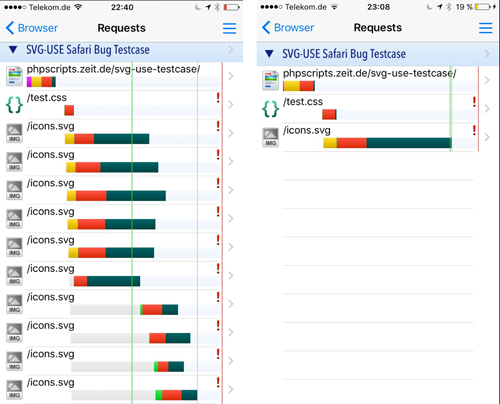
Task: Tap location arrow icon in 23:08 status bar
Action: pos(440,7)
